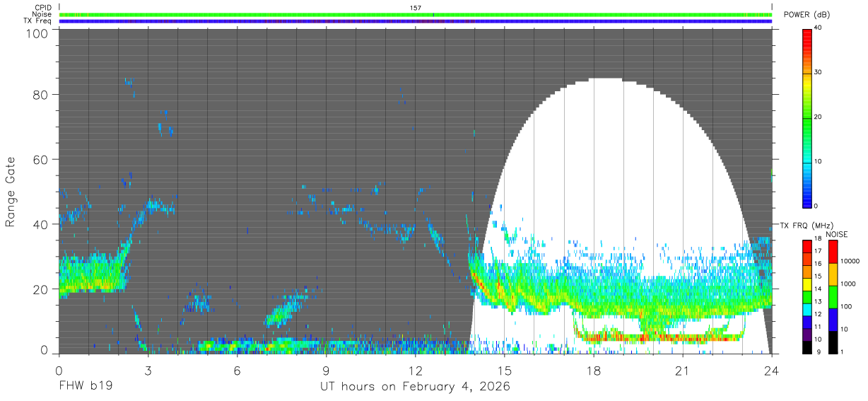The image size is (868, 401).
Task: Click the '40' tick on the POWER scale
Action: pos(819,28)
